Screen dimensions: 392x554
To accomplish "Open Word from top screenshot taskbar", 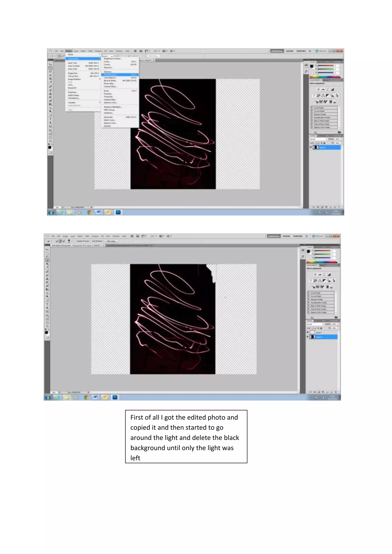I will pyautogui.click(x=99, y=212).
